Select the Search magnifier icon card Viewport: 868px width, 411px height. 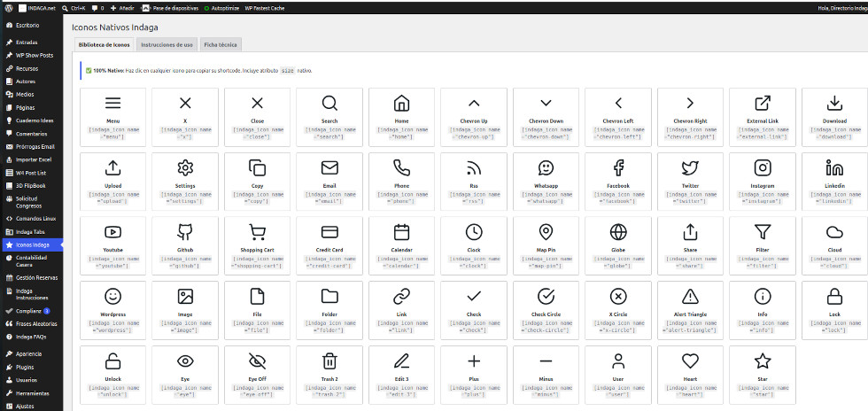tap(329, 116)
